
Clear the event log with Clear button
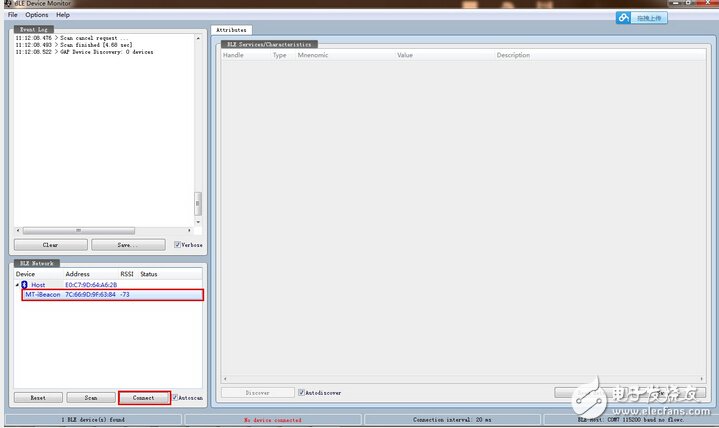tap(50, 244)
